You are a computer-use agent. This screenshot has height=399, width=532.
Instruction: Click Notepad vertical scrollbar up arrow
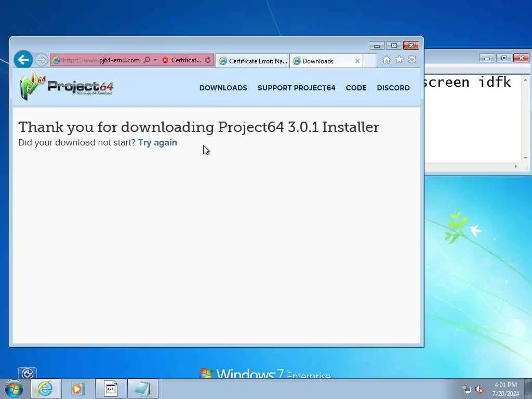coord(525,81)
